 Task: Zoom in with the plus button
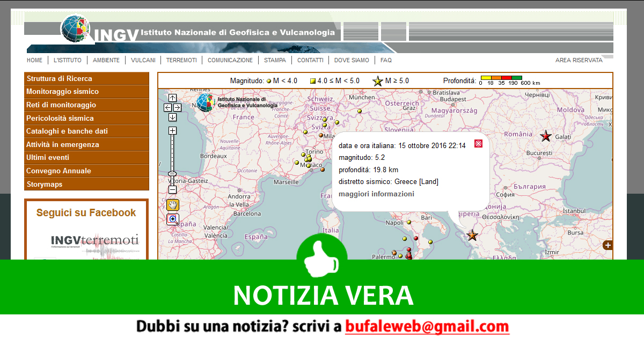(172, 130)
